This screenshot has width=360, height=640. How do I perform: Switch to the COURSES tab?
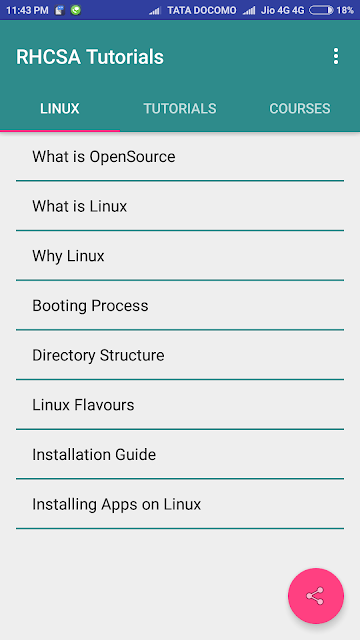point(300,109)
